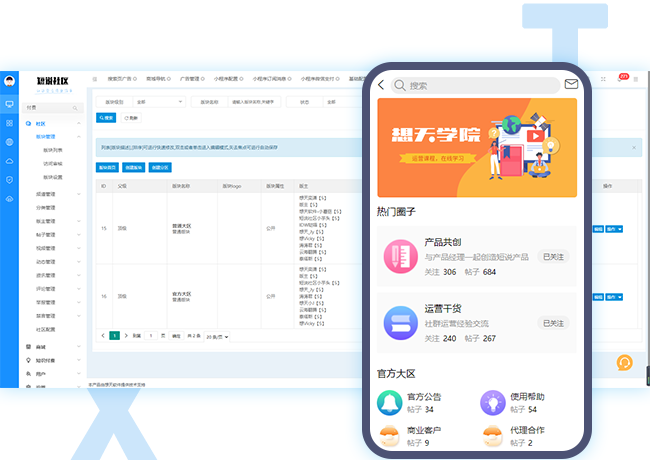Click the 确定 page jump button
650x460 pixels.
point(176,336)
